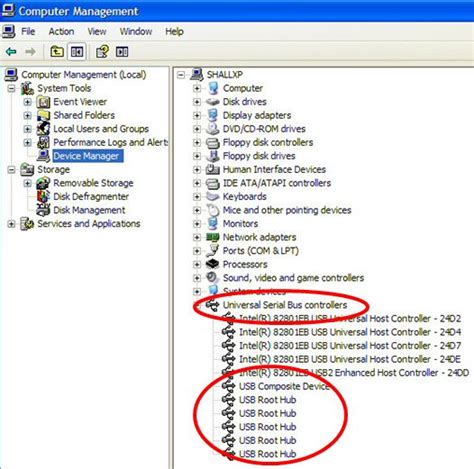Click the Up one level folder icon
Screen dimensions: 474x469
click(57, 52)
